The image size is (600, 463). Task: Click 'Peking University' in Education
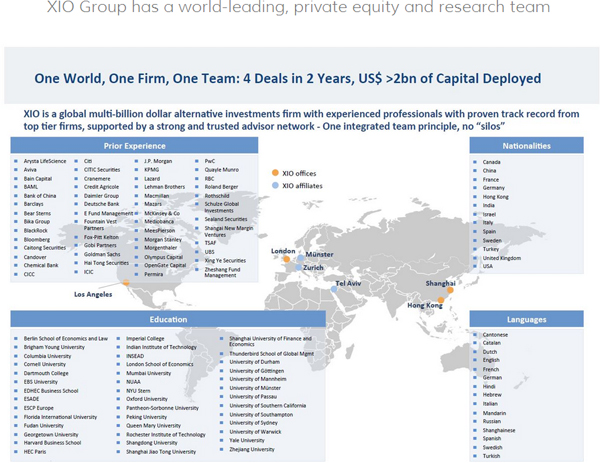pyautogui.click(x=147, y=417)
